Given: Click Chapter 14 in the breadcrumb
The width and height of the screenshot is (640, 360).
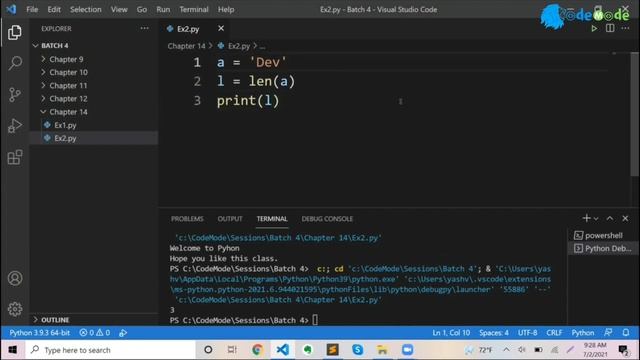Looking at the screenshot, I should pyautogui.click(x=187, y=46).
